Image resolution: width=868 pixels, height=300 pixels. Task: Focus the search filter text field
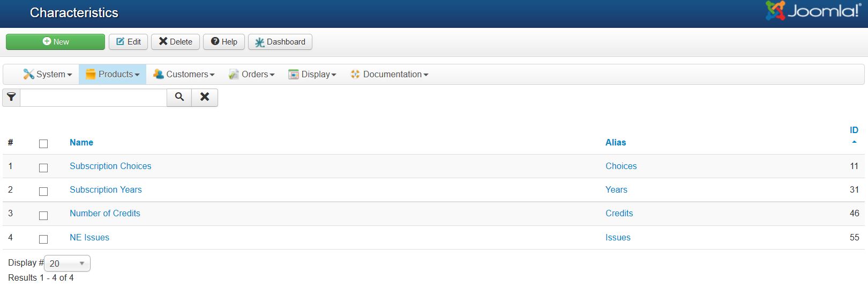tap(93, 98)
